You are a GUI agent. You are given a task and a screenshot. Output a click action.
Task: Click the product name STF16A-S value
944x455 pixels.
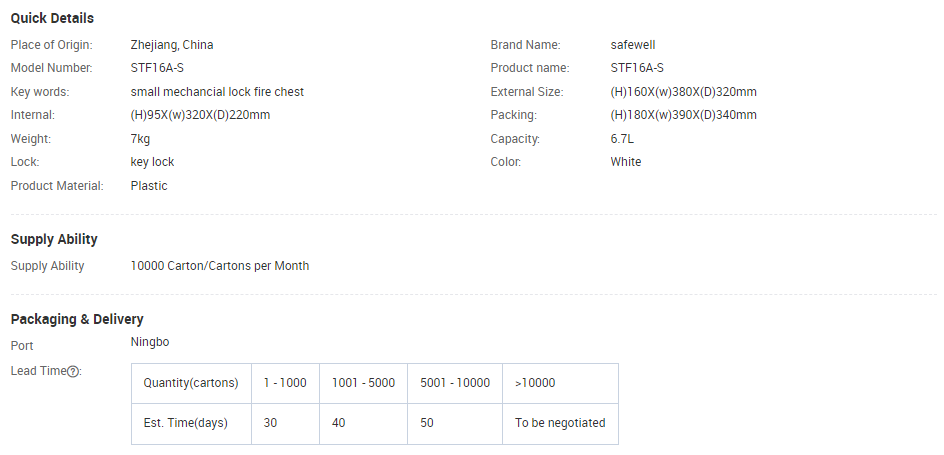coord(637,68)
